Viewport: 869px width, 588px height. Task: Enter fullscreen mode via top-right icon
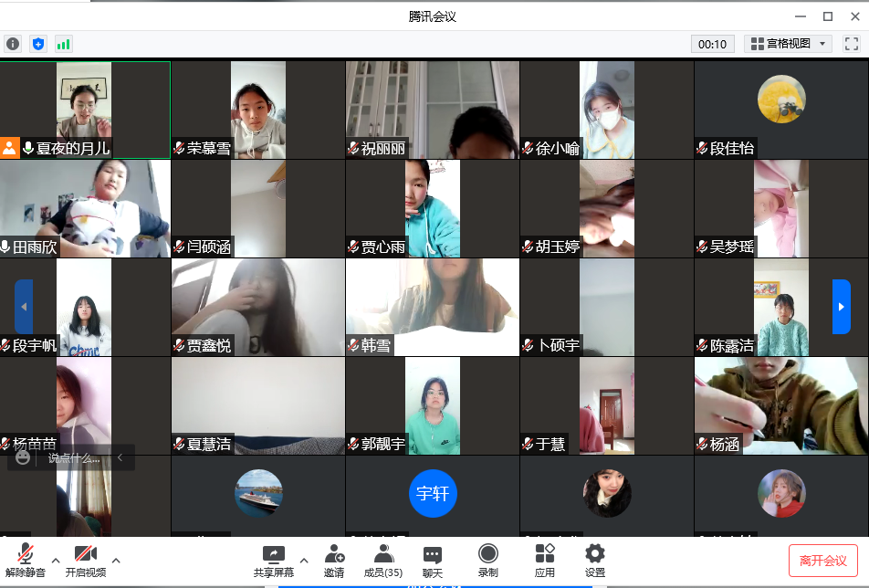coord(851,44)
